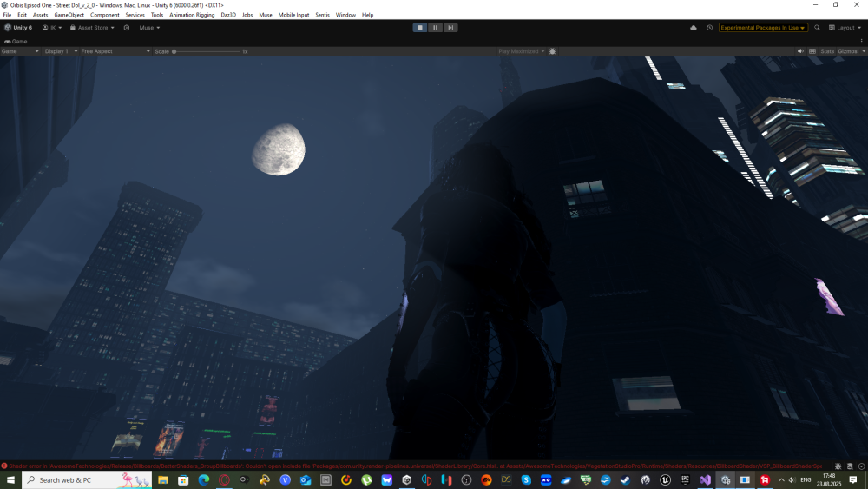The height and width of the screenshot is (489, 868).
Task: Click the global search magnifier icon
Action: [817, 28]
